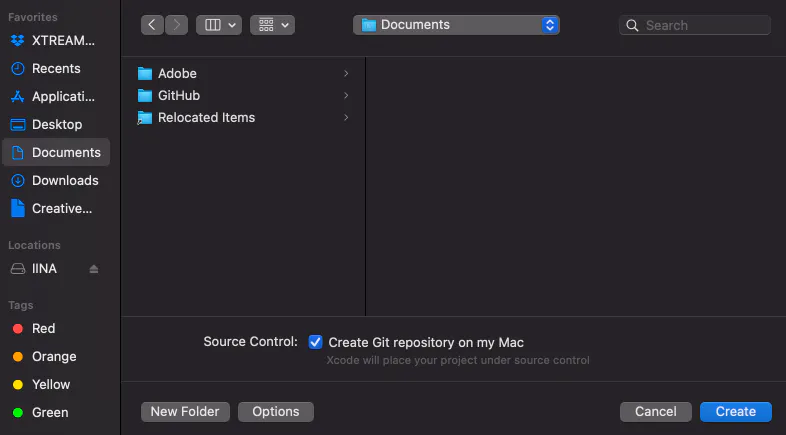The height and width of the screenshot is (435, 786).
Task: Select the Creative Cloud sidebar item
Action: tap(56, 208)
